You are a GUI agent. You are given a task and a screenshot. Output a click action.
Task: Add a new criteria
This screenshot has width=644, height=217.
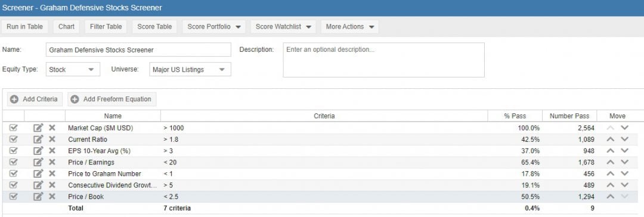(x=35, y=99)
